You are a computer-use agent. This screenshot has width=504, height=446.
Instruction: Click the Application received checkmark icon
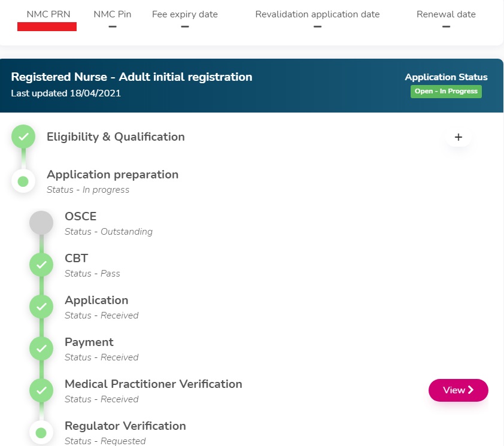pyautogui.click(x=41, y=307)
